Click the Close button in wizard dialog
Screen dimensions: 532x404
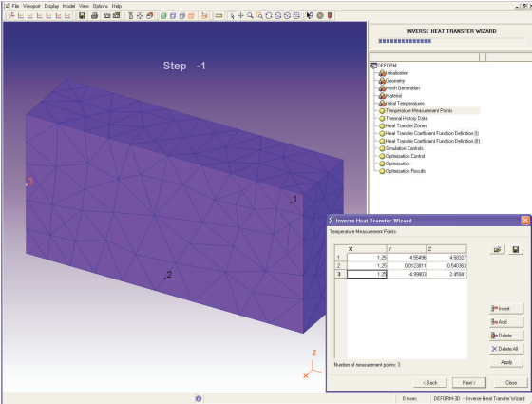tap(511, 382)
